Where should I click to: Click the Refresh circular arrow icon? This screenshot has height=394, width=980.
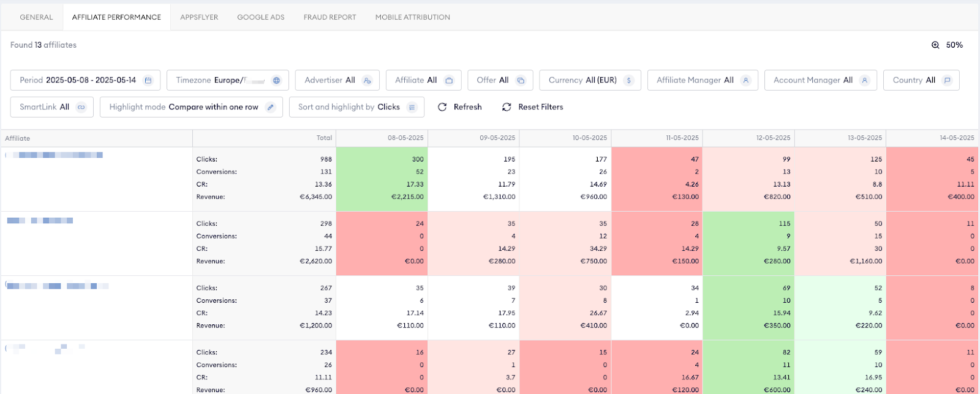coord(442,107)
